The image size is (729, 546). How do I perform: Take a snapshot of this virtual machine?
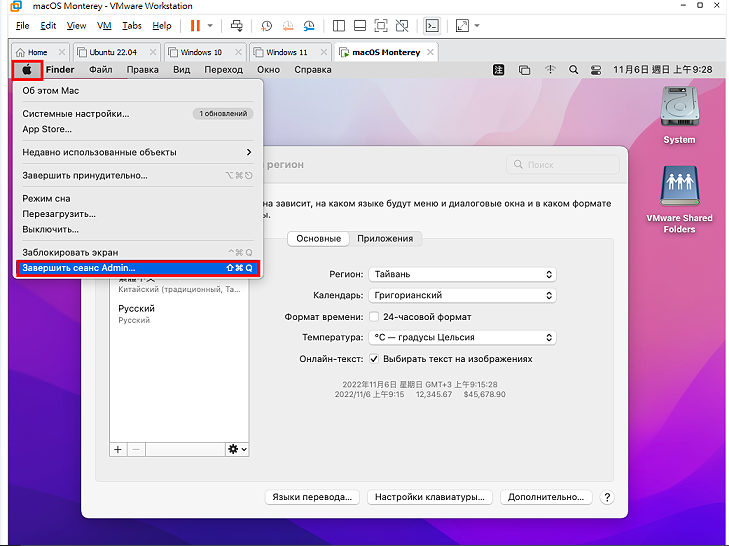266,26
